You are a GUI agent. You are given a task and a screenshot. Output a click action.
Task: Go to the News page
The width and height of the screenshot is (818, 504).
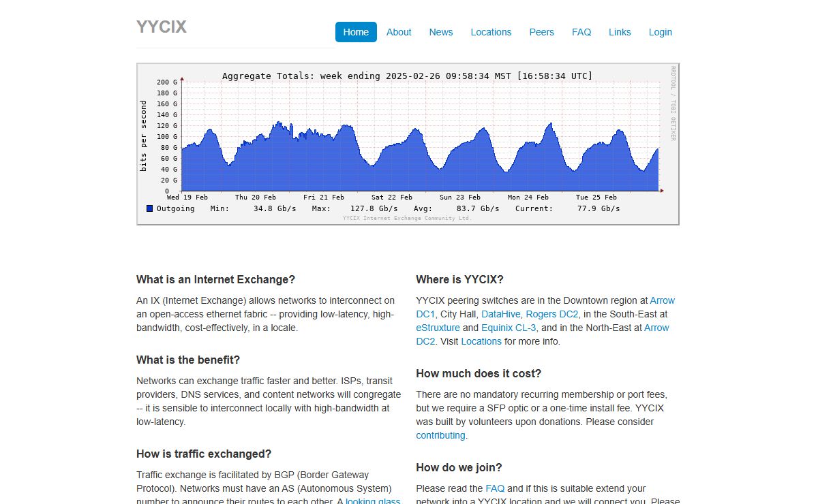[441, 32]
